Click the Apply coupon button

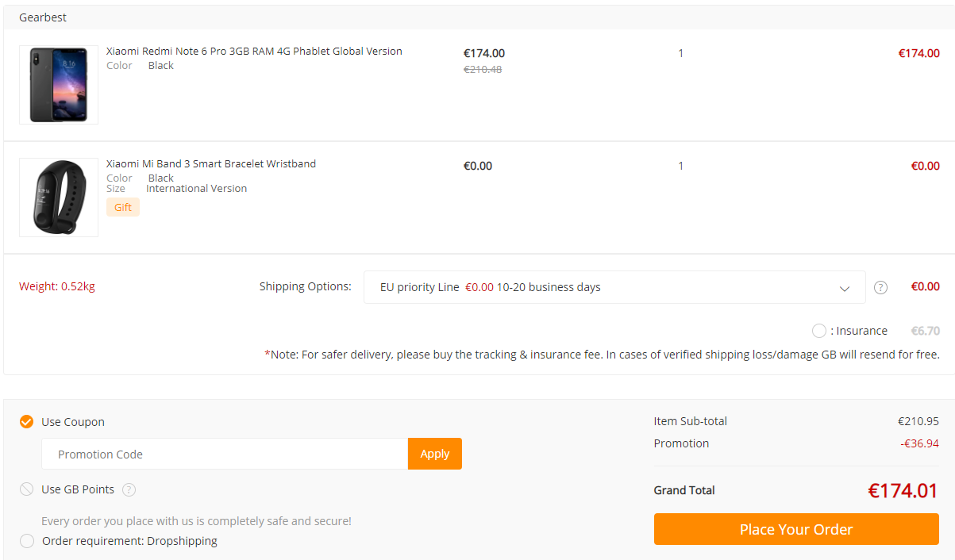tap(434, 454)
